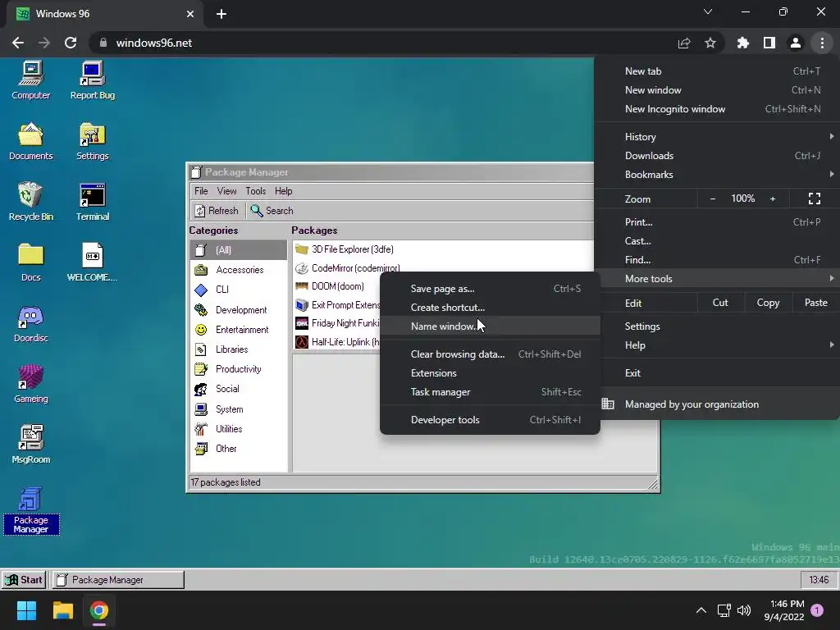
Task: Decrease zoom with minus button
Action: tap(713, 199)
